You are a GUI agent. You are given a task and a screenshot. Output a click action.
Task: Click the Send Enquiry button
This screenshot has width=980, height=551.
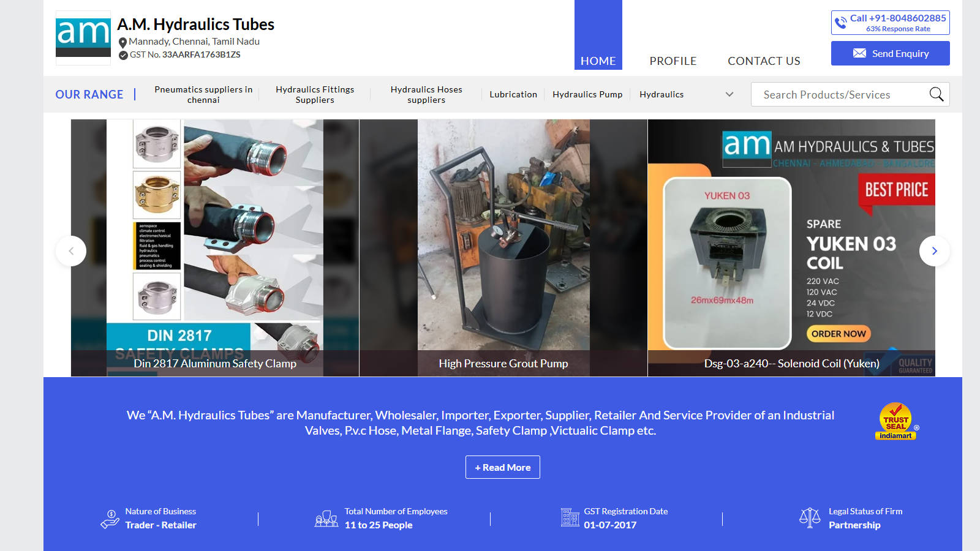(890, 53)
